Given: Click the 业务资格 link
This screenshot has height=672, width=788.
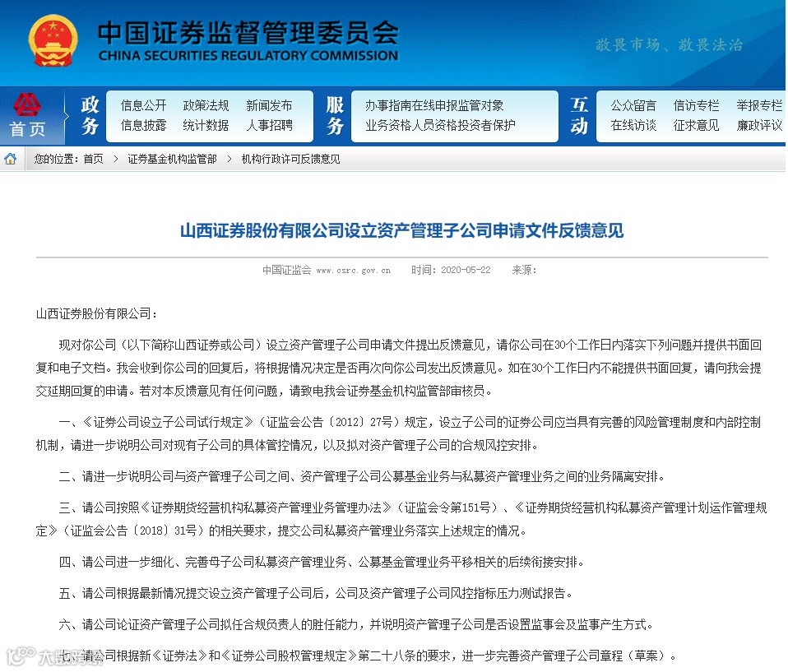Looking at the screenshot, I should [388, 125].
